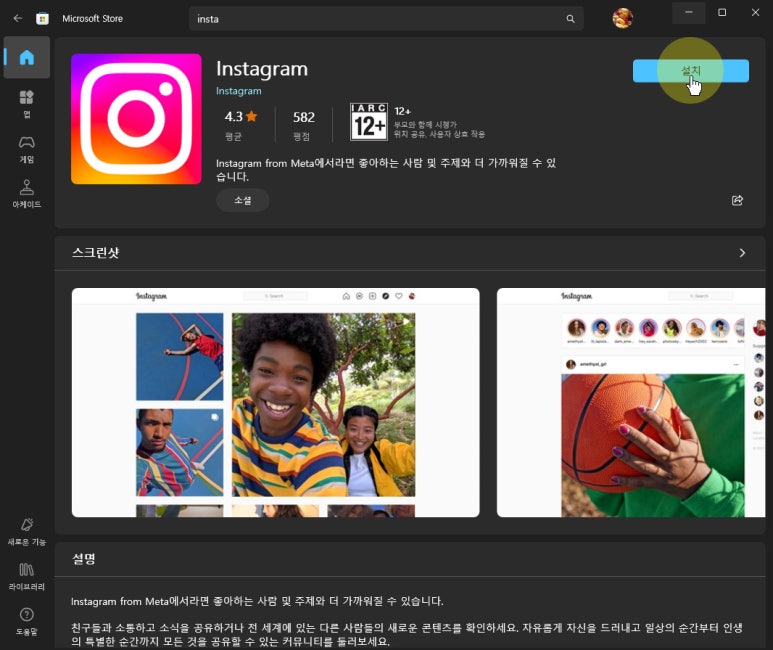This screenshot has width=773, height=650.
Task: Minimize the Microsoft Store window
Action: point(689,12)
